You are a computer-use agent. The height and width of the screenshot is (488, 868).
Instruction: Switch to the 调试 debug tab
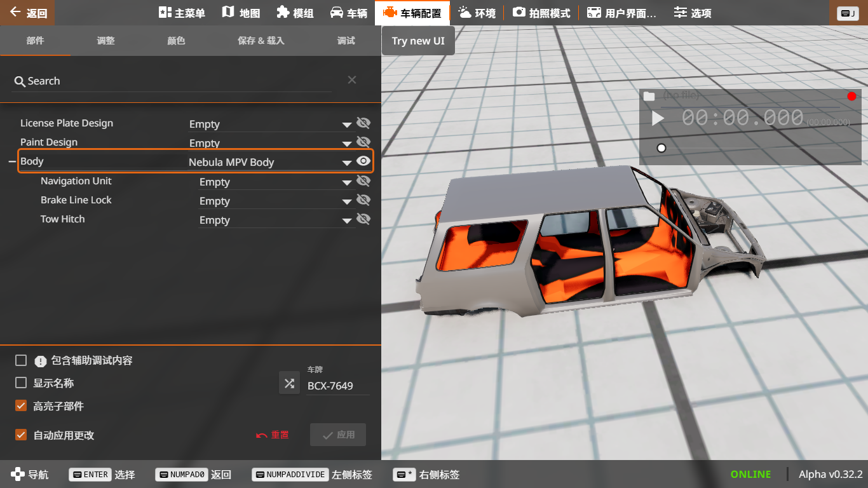point(346,41)
